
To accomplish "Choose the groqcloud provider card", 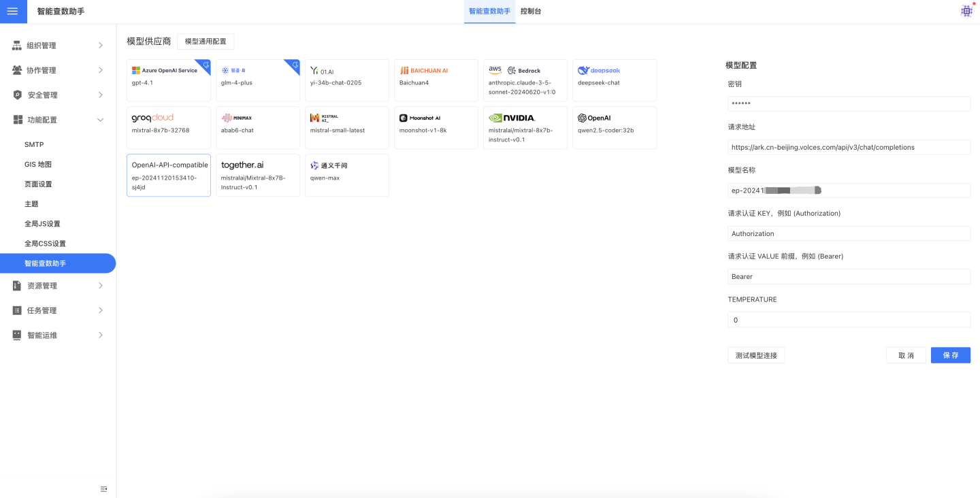I will (168, 127).
